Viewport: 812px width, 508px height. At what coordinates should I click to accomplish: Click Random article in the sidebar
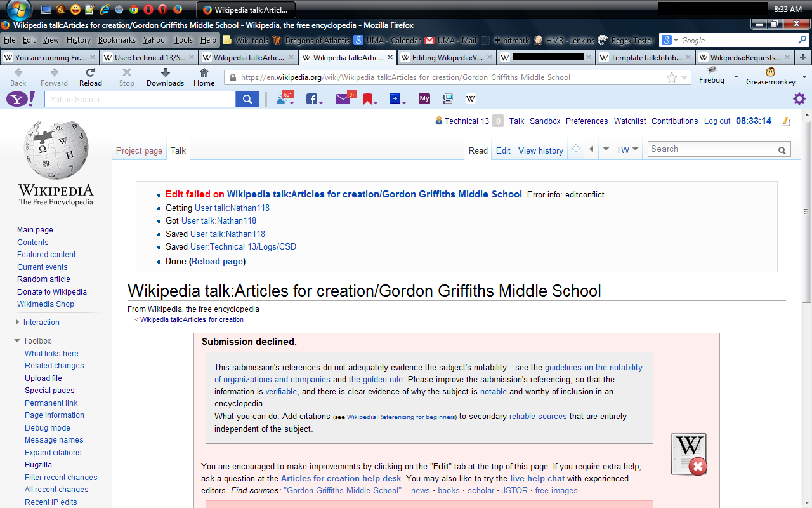tap(44, 279)
